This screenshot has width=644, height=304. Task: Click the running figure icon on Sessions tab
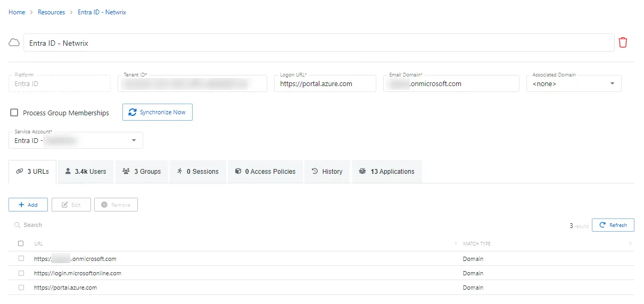tap(180, 171)
